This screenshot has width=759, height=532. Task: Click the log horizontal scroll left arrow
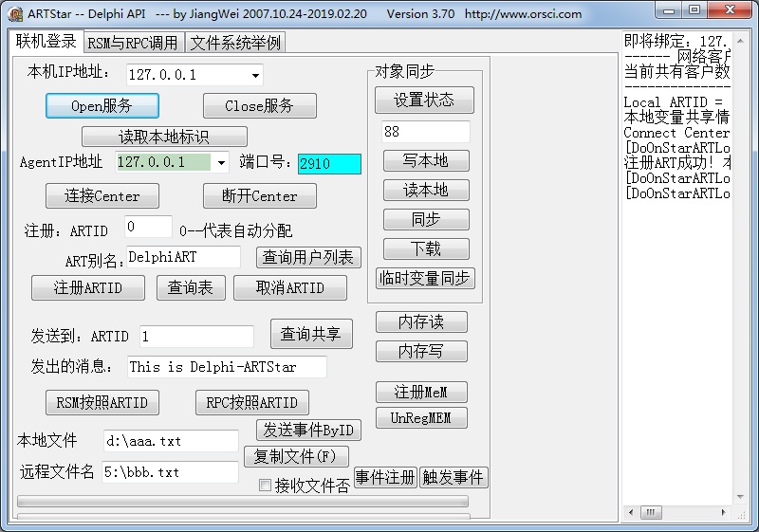coord(631,512)
